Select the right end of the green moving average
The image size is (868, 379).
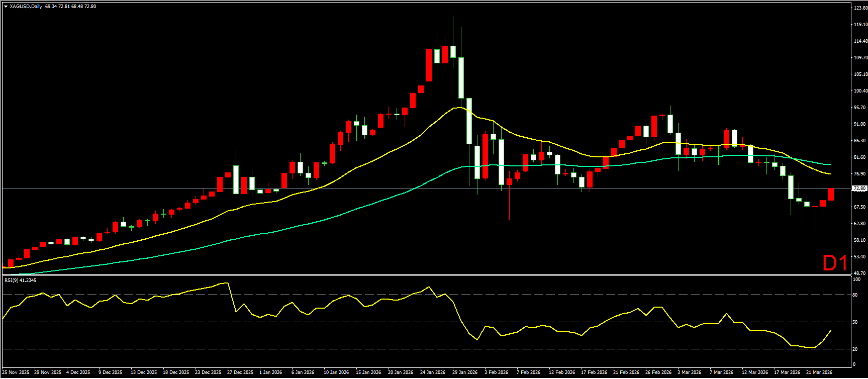point(830,164)
